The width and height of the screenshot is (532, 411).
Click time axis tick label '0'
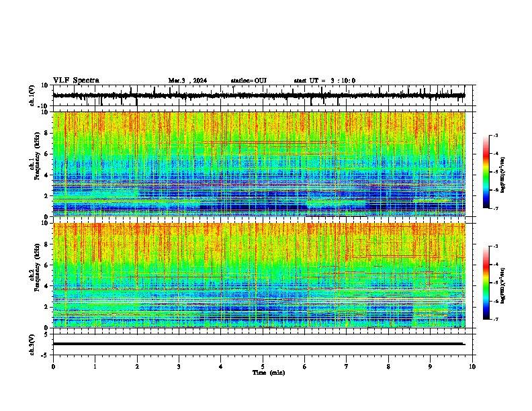point(53,367)
